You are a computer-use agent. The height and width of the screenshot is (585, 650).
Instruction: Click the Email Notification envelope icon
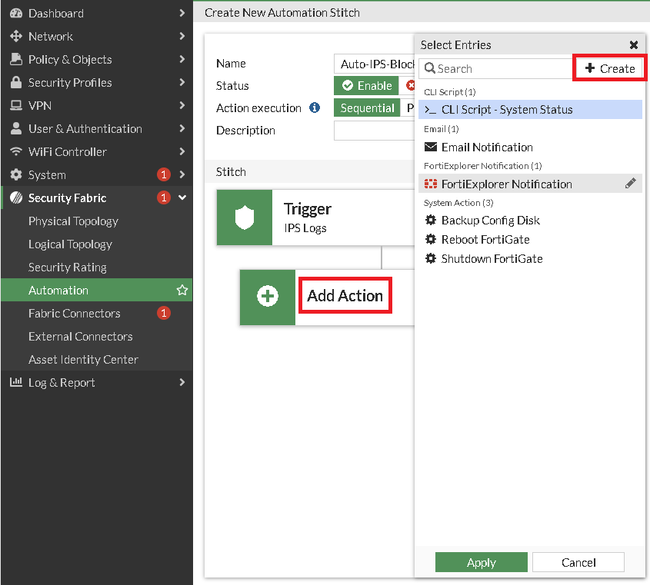pos(431,147)
